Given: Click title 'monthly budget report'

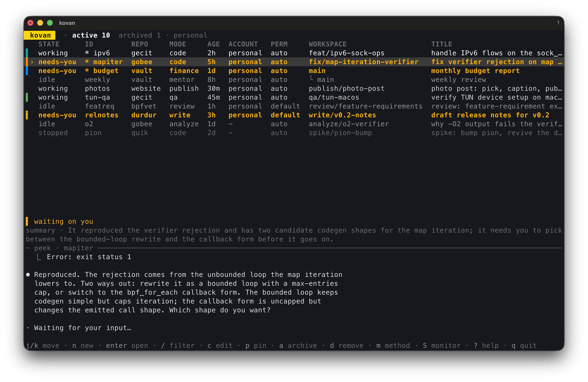Looking at the screenshot, I should click(475, 71).
